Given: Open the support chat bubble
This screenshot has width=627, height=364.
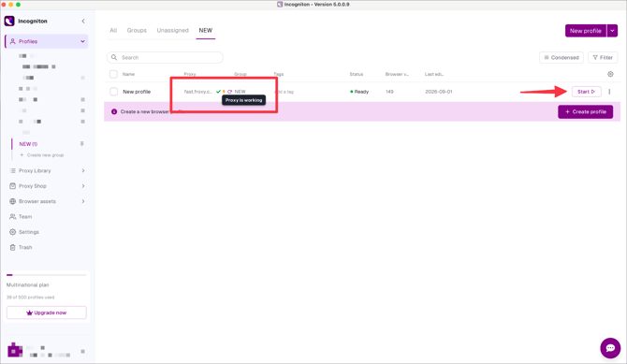Looking at the screenshot, I should click(x=610, y=348).
